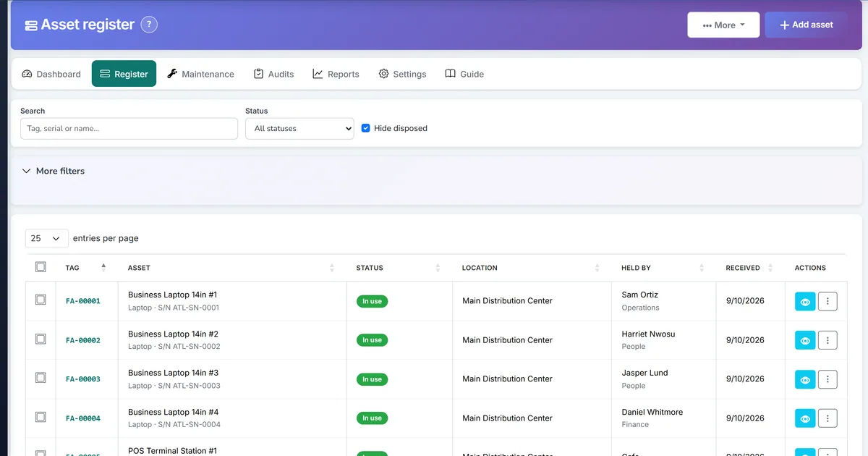Open asset tag link FA-00004
This screenshot has height=456, width=868.
pyautogui.click(x=83, y=418)
